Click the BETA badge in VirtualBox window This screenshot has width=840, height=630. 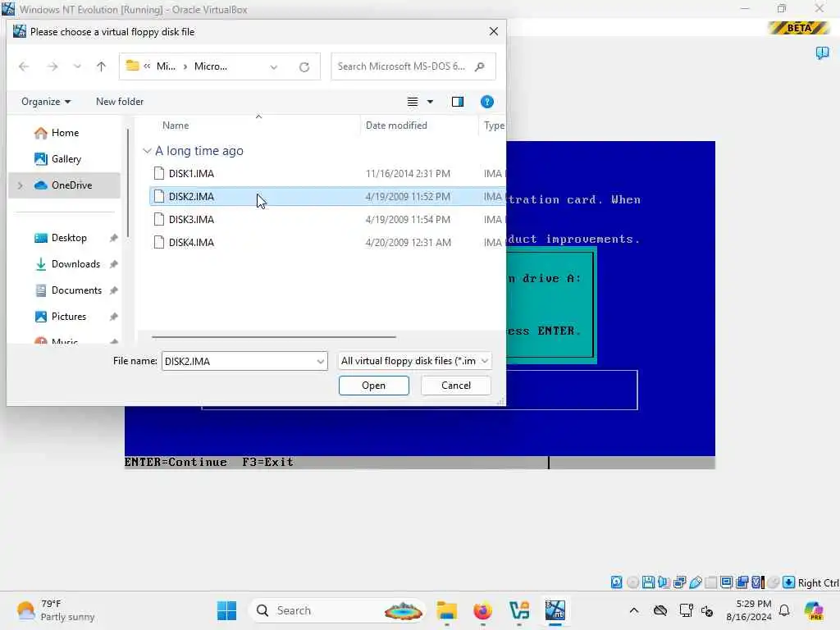[799, 28]
